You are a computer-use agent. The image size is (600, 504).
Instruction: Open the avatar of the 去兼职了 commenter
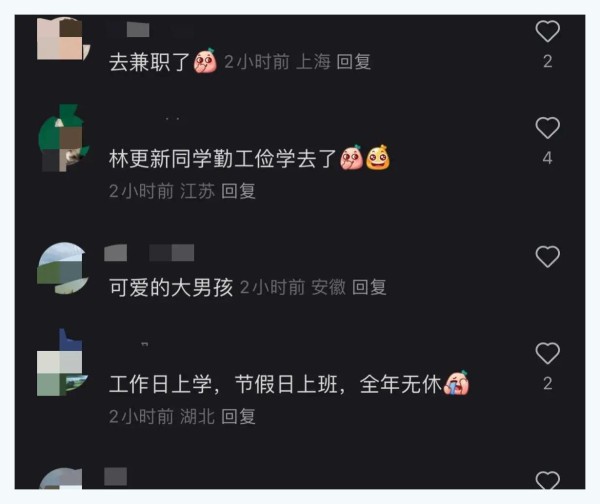coord(64,38)
